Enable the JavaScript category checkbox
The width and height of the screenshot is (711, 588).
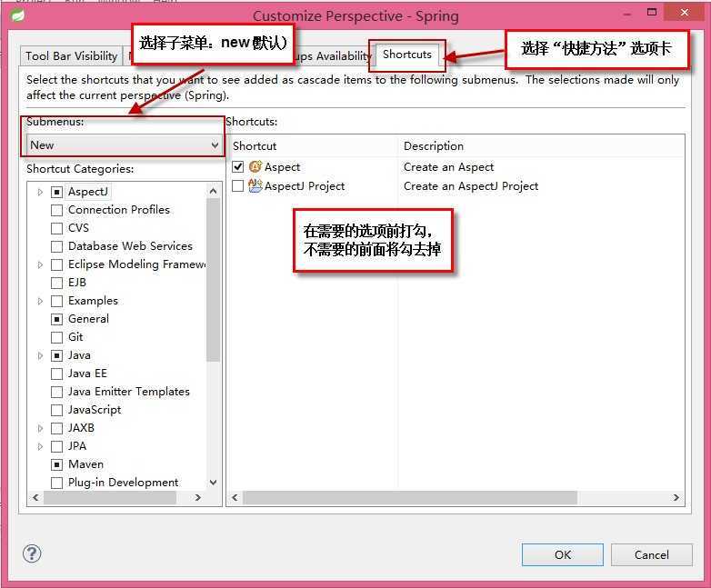(x=56, y=410)
